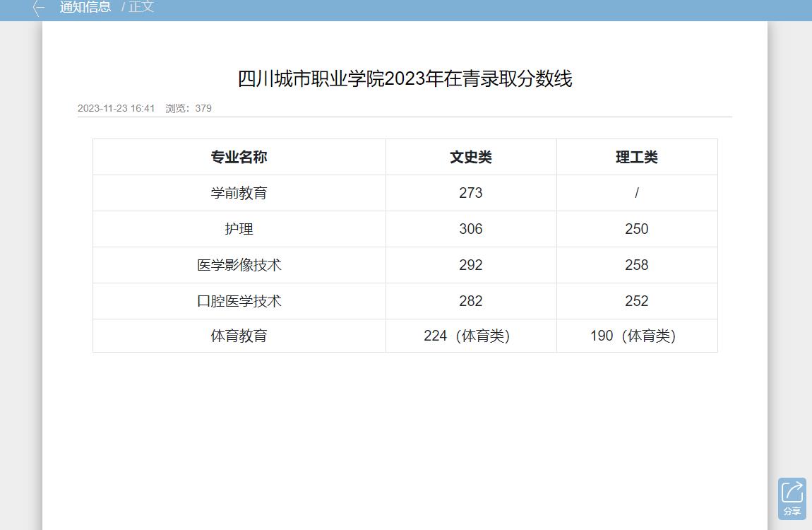Click the slash cell in 学前教育 row
812x530 pixels.
pos(637,193)
